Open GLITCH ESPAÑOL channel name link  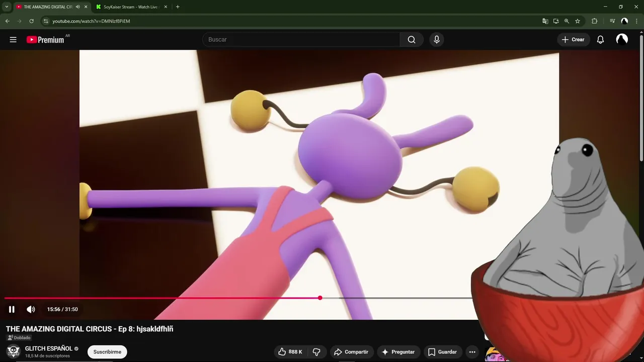(x=49, y=348)
